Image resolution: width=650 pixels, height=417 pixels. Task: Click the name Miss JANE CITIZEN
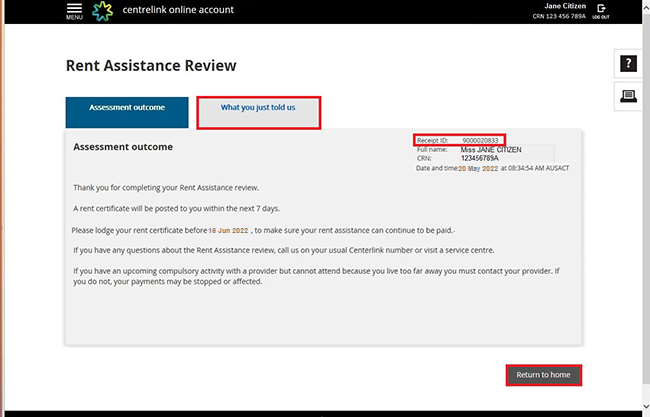[491, 150]
